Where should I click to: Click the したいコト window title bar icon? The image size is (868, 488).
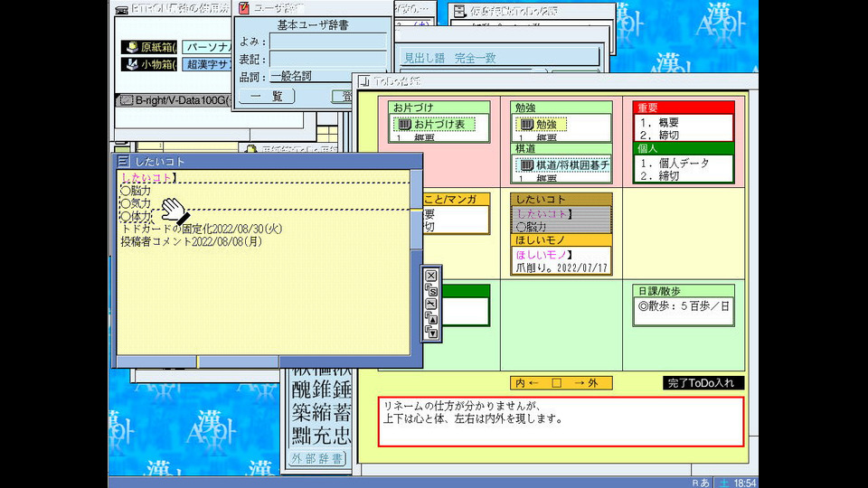coord(124,161)
